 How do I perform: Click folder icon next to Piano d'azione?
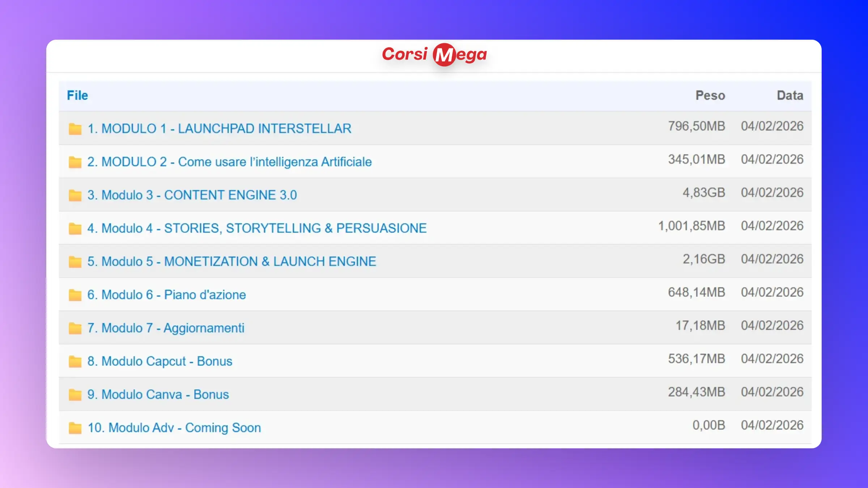pos(75,295)
